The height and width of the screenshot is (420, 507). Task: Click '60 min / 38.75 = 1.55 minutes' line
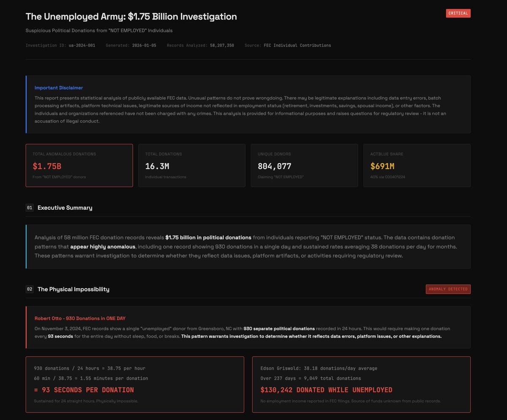pos(91,378)
